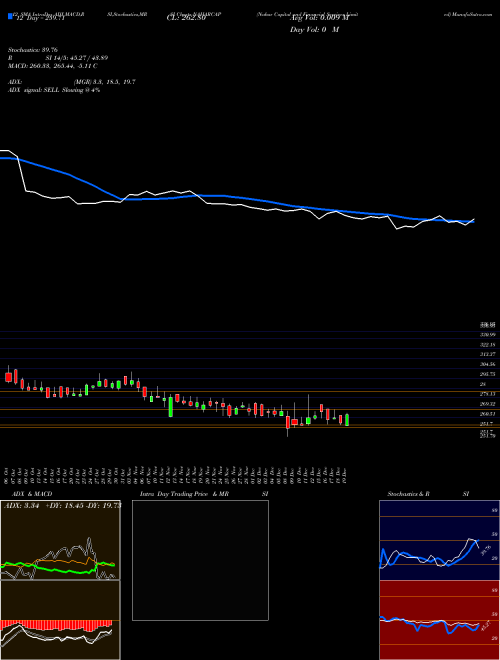This screenshot has height=660, width=500.
Task: Click the '269.32' price axis label
Action: [487, 404]
